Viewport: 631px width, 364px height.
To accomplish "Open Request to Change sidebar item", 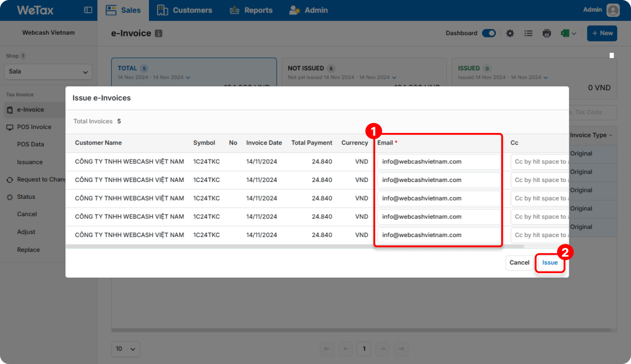I will point(41,179).
